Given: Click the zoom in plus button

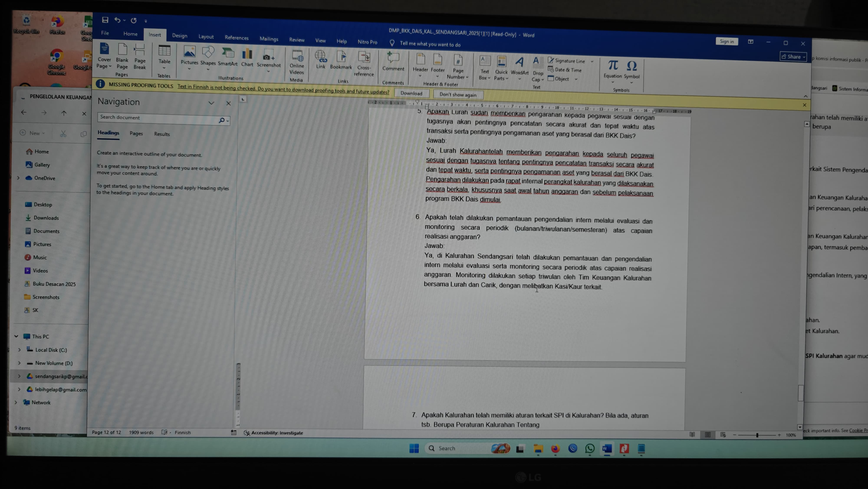Looking at the screenshot, I should tap(779, 435).
